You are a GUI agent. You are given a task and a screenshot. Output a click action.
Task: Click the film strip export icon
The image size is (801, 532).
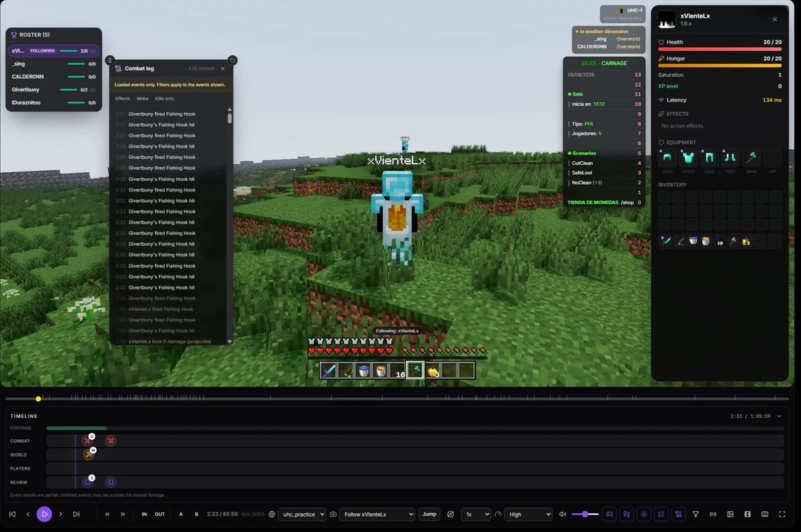(x=748, y=514)
